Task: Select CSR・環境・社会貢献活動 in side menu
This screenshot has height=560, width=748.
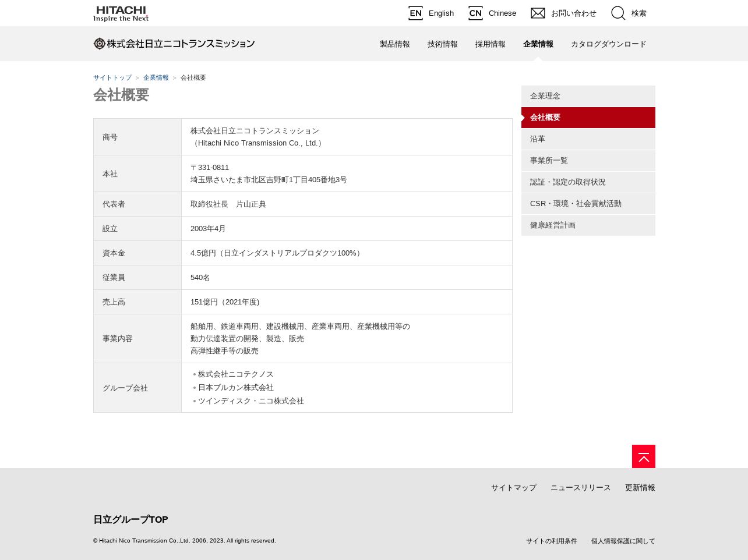Action: [x=588, y=204]
